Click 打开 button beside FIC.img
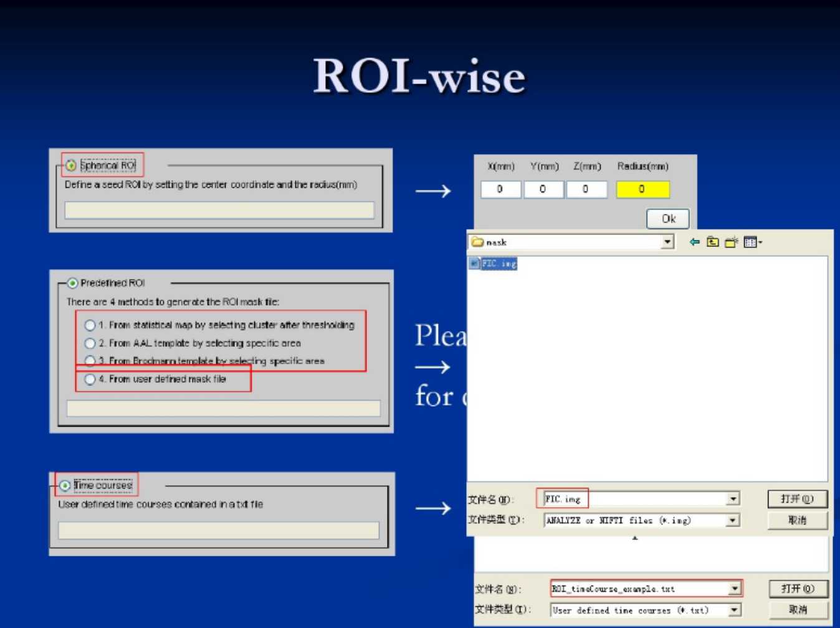Screen dimensions: 840x628 click(x=798, y=499)
